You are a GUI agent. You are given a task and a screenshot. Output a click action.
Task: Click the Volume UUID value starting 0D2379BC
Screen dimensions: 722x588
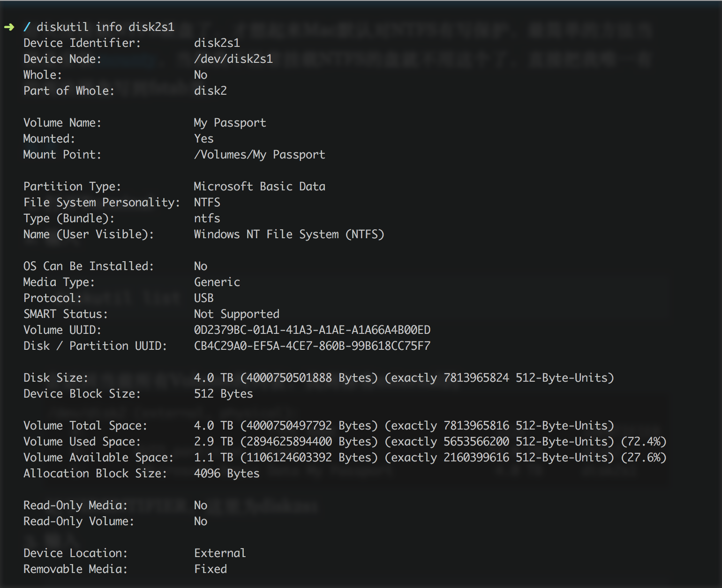(312, 330)
